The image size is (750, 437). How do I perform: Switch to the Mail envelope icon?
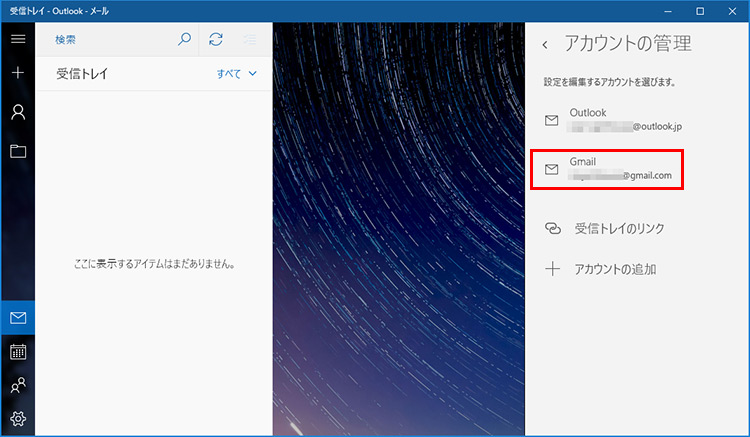click(x=17, y=318)
